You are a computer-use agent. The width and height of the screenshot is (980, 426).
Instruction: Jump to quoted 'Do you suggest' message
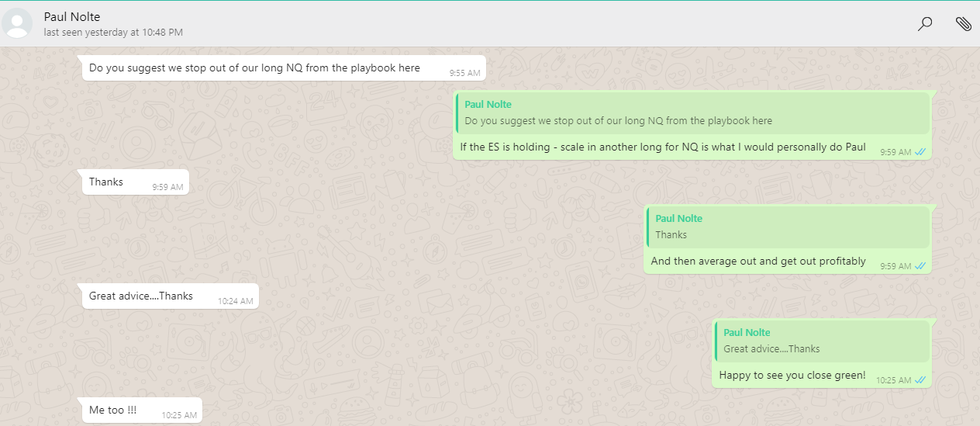[693, 113]
